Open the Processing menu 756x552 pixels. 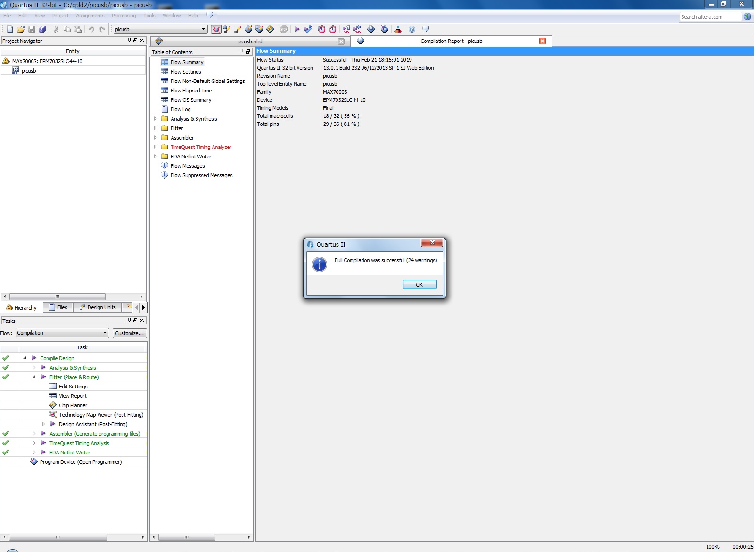[x=123, y=16]
